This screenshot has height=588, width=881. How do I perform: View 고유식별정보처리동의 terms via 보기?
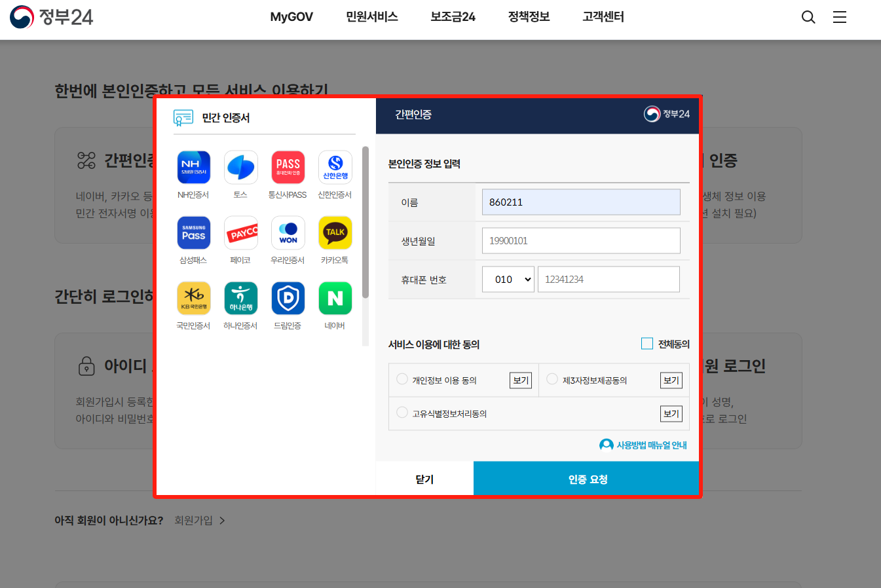tap(671, 414)
